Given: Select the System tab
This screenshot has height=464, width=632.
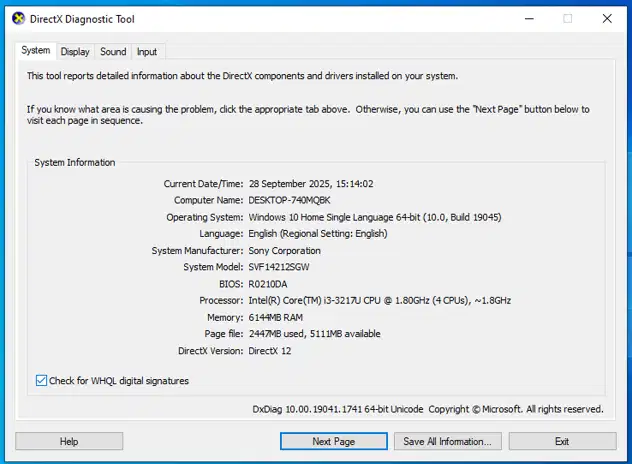Looking at the screenshot, I should point(36,51).
